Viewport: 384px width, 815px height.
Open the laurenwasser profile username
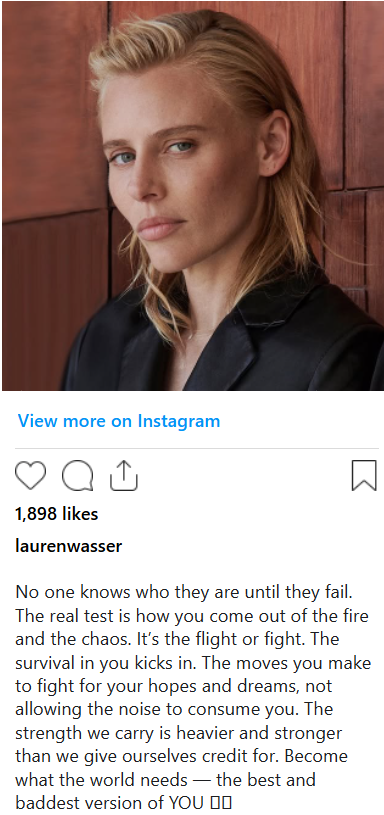click(69, 546)
